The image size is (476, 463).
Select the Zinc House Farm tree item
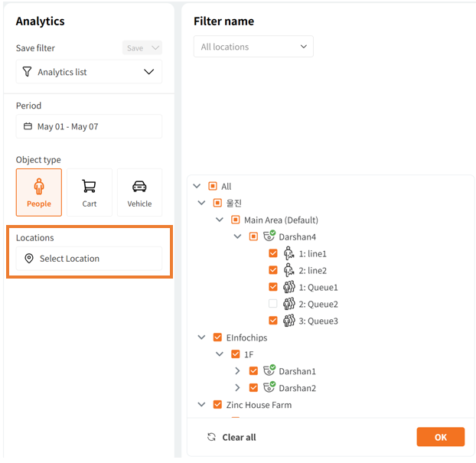259,405
